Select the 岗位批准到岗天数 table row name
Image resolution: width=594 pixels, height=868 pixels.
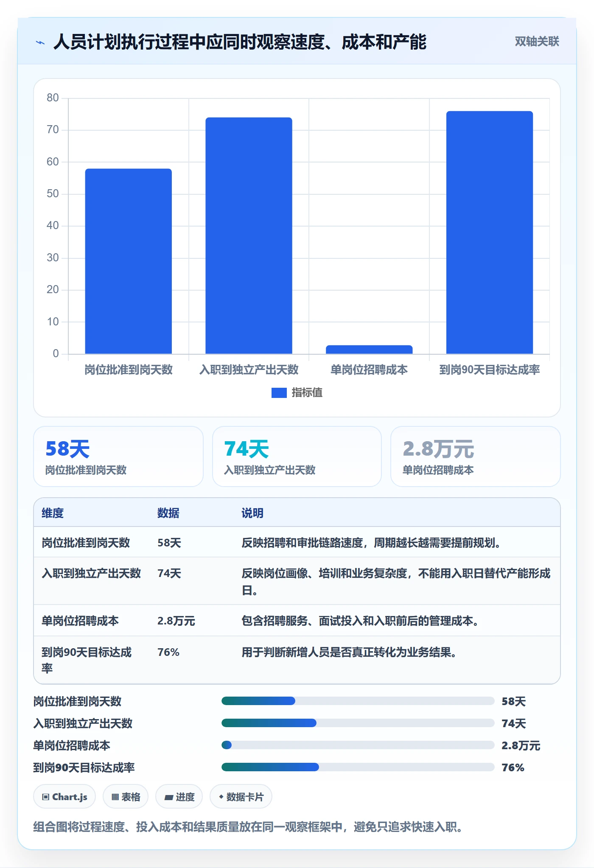point(86,543)
